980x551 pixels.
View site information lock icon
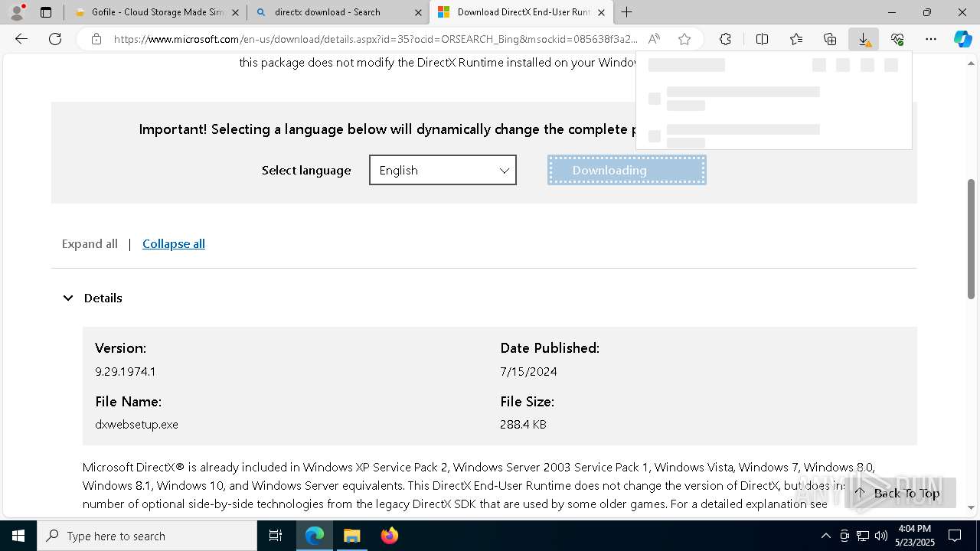pos(96,39)
